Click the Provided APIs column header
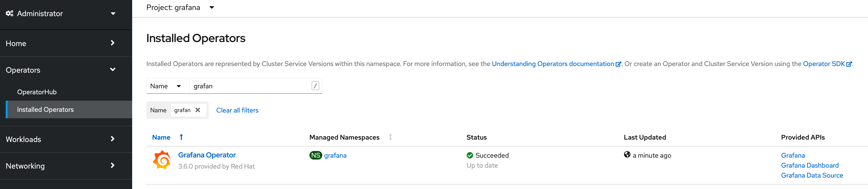Image resolution: width=868 pixels, height=189 pixels. point(803,137)
